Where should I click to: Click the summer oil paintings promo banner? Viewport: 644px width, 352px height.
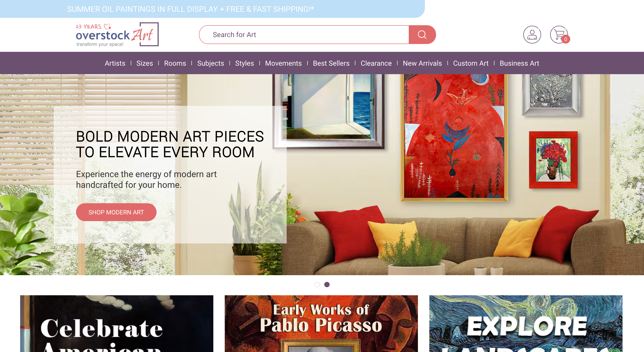(x=190, y=9)
